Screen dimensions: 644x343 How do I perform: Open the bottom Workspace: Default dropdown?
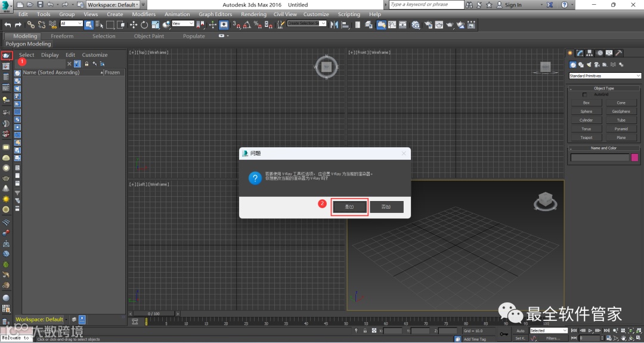point(42,319)
